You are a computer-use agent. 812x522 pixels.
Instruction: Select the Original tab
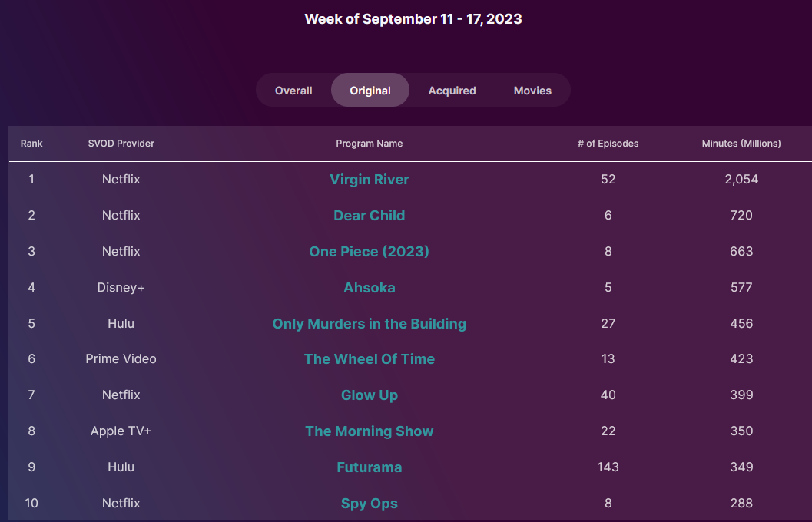click(370, 91)
